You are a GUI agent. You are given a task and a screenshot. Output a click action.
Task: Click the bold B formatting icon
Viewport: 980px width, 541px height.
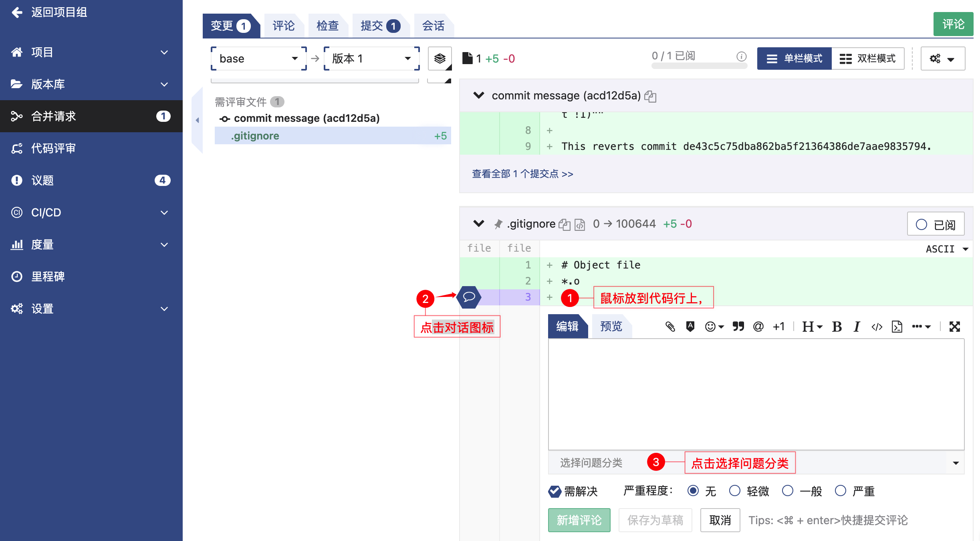coord(837,327)
